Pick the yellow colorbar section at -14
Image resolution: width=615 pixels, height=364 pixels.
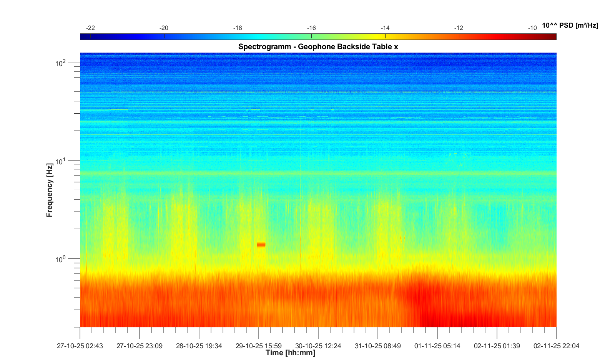(x=385, y=37)
